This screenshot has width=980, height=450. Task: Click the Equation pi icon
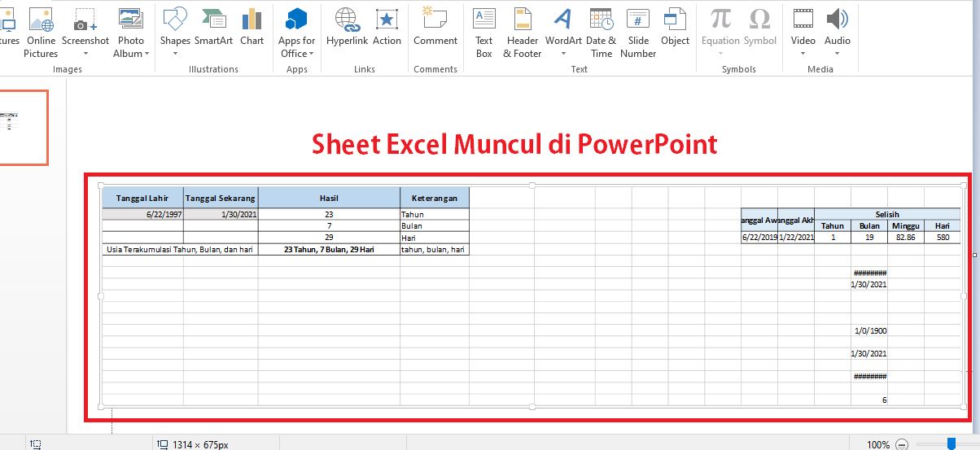(720, 19)
